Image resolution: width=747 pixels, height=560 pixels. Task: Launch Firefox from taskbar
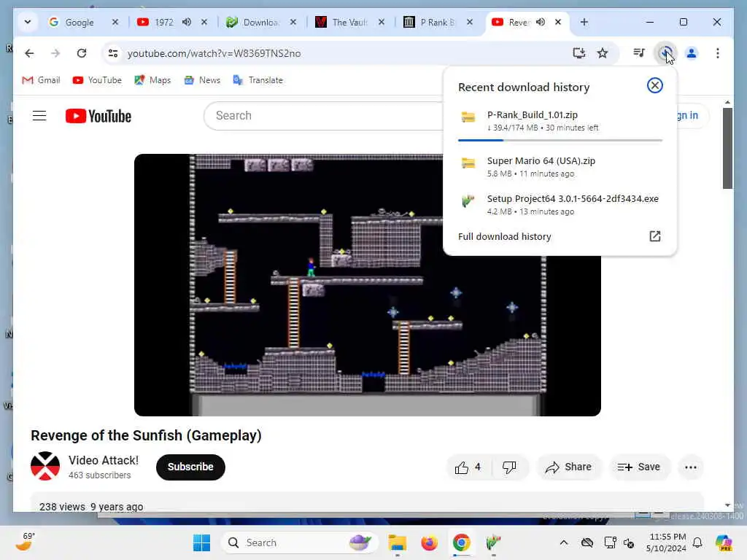(x=429, y=542)
